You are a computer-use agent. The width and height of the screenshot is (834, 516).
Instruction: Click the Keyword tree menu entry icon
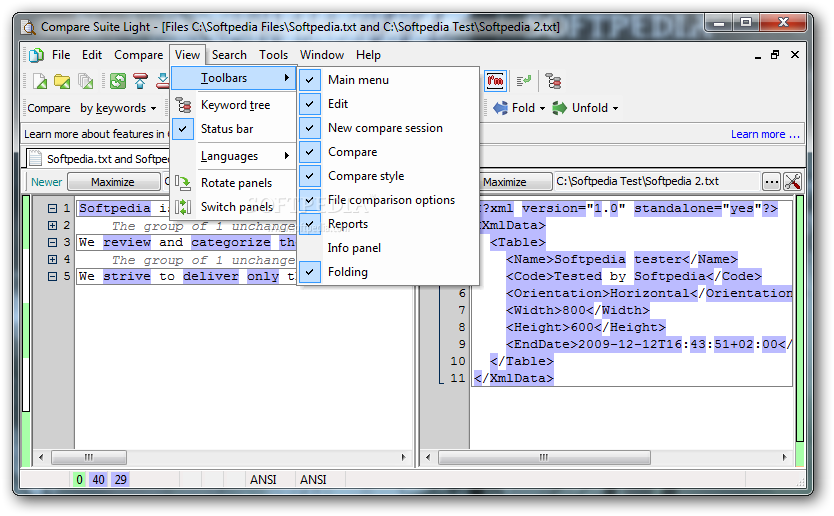point(184,105)
